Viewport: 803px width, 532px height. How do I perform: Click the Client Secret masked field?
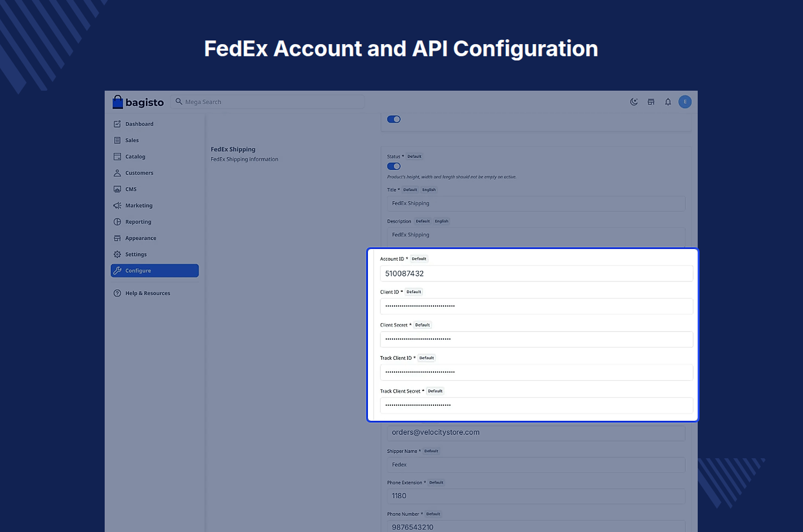[x=536, y=339]
